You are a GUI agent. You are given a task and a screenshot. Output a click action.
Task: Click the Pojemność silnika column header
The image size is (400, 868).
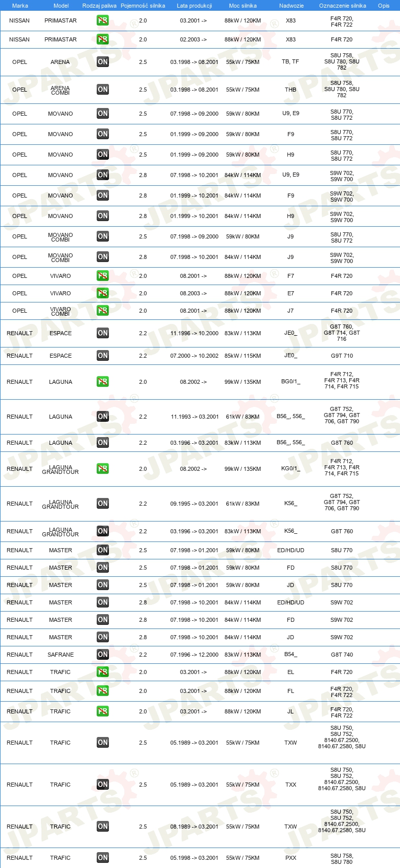pos(143,6)
